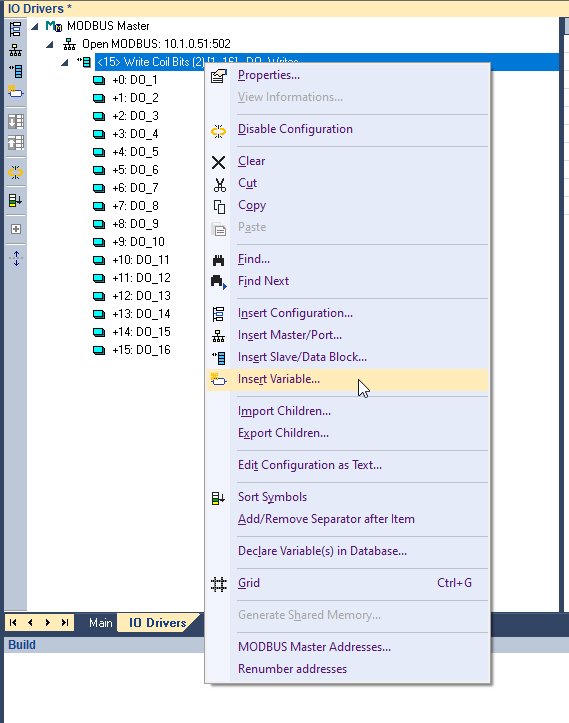Click Insert Configuration icon in left toolbar
The height and width of the screenshot is (723, 569).
click(x=15, y=29)
